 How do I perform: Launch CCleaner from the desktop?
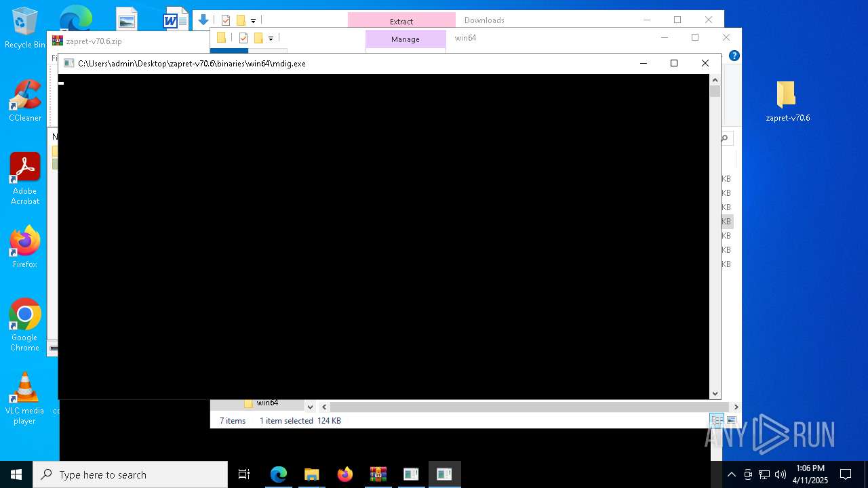tap(24, 101)
